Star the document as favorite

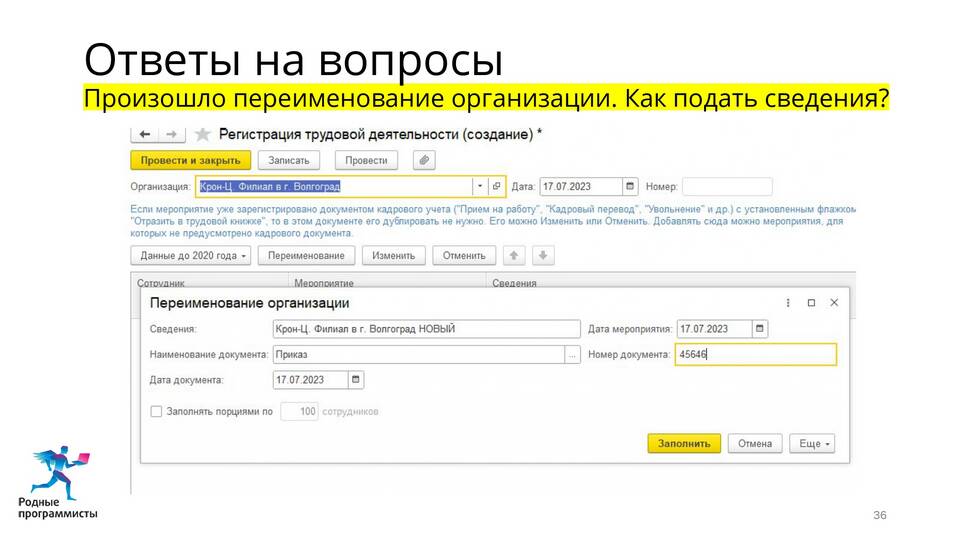tap(203, 134)
